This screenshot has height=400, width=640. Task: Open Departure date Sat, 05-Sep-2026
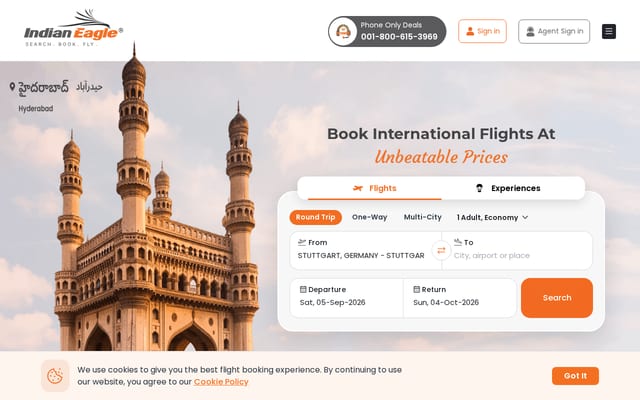click(347, 298)
